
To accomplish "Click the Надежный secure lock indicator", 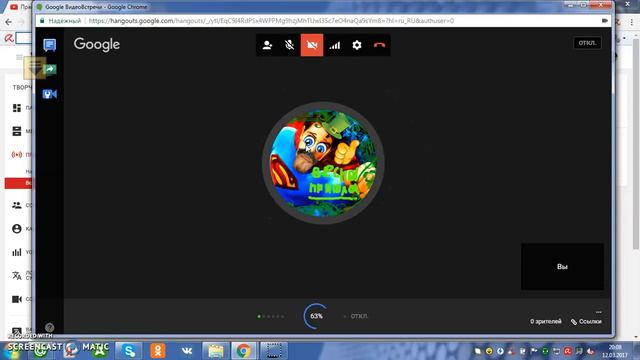I will [x=60, y=20].
